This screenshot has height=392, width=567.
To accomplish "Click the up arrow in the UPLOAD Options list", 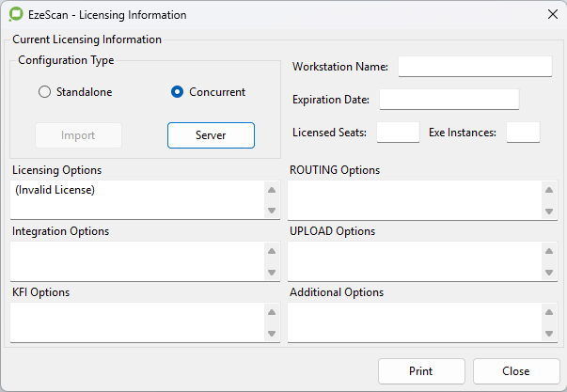I will coord(549,251).
